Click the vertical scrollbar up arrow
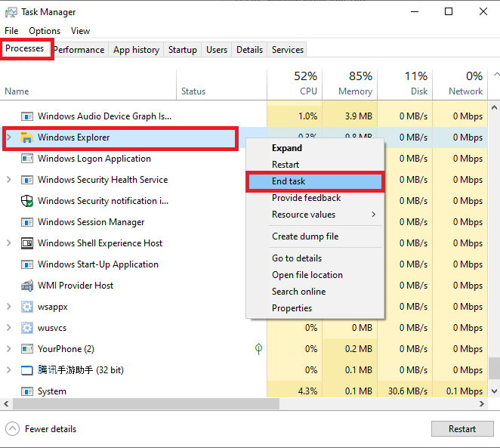Image resolution: width=500 pixels, height=448 pixels. 494,107
